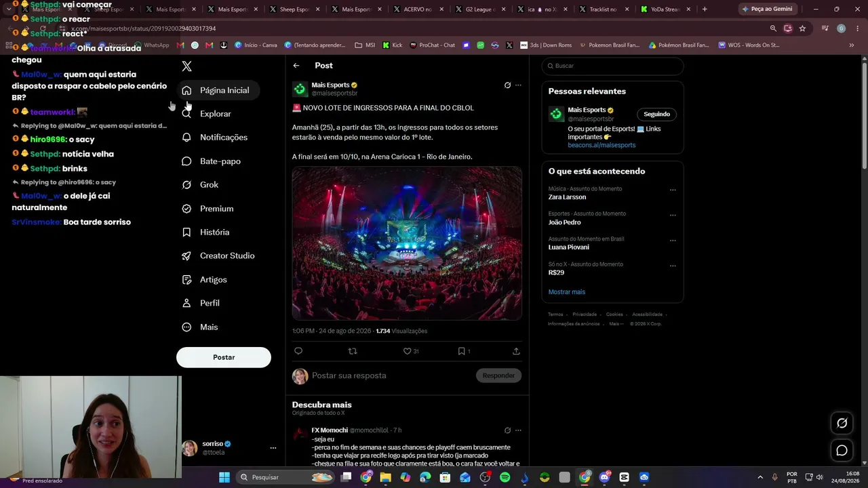Screen dimensions: 868x488
Task: Open Grok floating button at right
Action: 842,423
